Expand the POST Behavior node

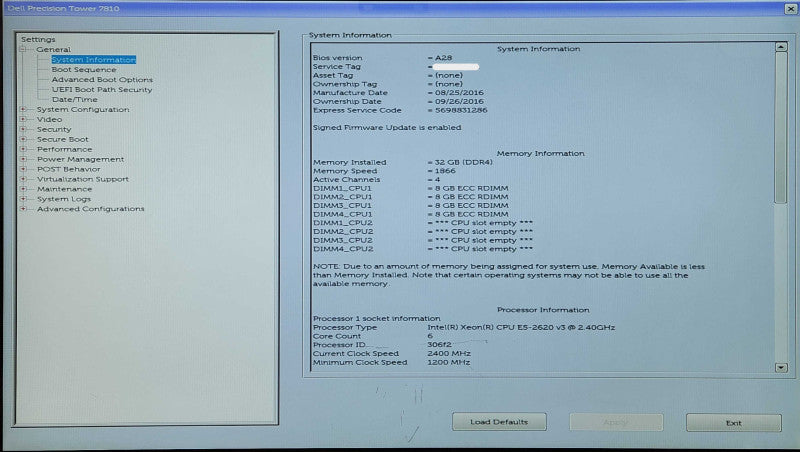click(x=23, y=169)
